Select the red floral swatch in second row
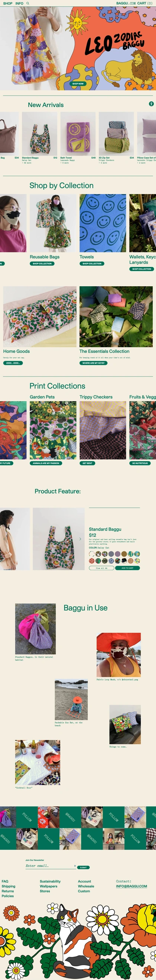Screen dimensions: 156x980 [91, 561]
